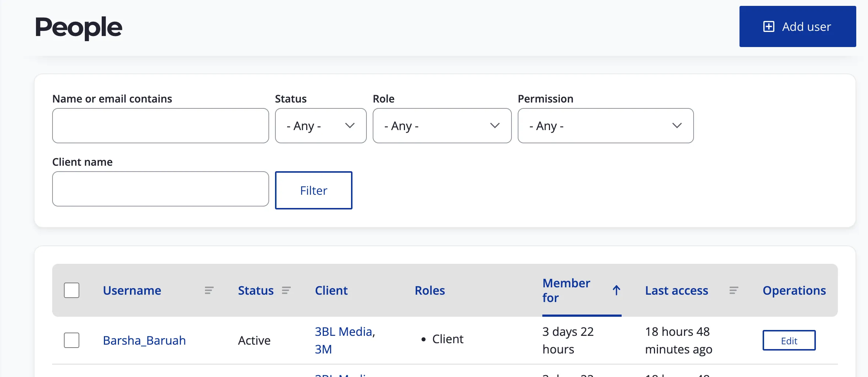Edit the Barsha_Baruah user
This screenshot has width=868, height=377.
789,340
